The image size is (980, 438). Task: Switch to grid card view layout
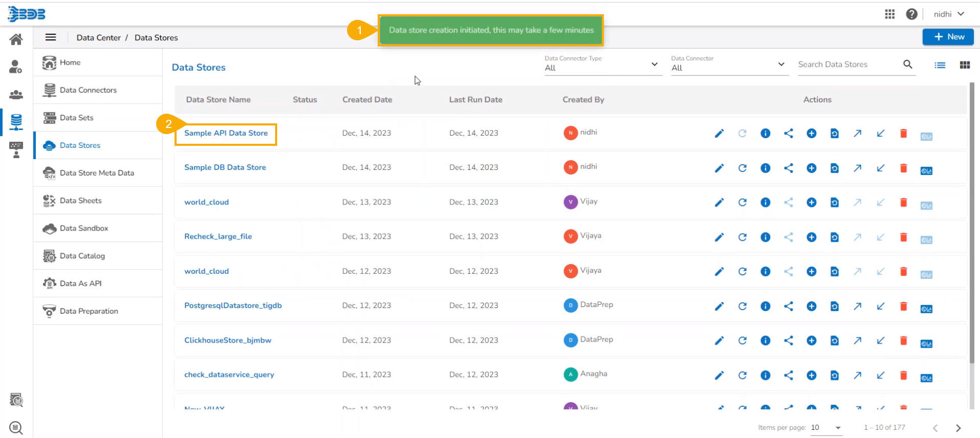965,65
